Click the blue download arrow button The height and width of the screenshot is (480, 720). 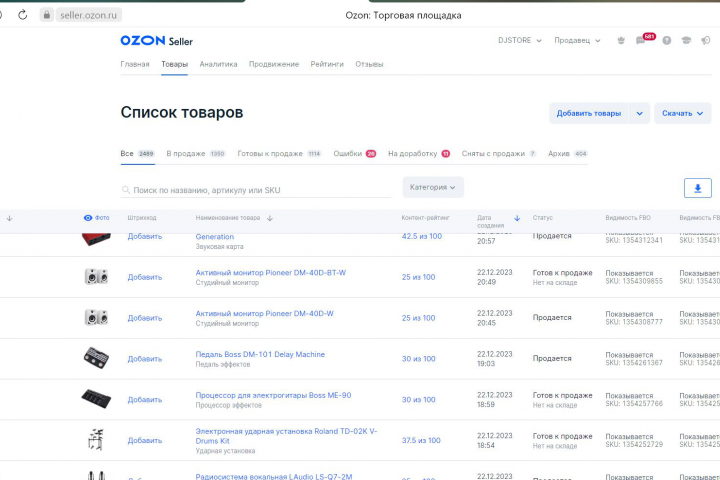tap(698, 188)
